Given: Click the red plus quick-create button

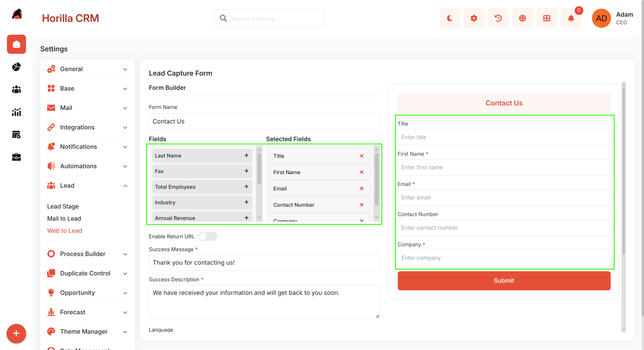Looking at the screenshot, I should [16, 334].
